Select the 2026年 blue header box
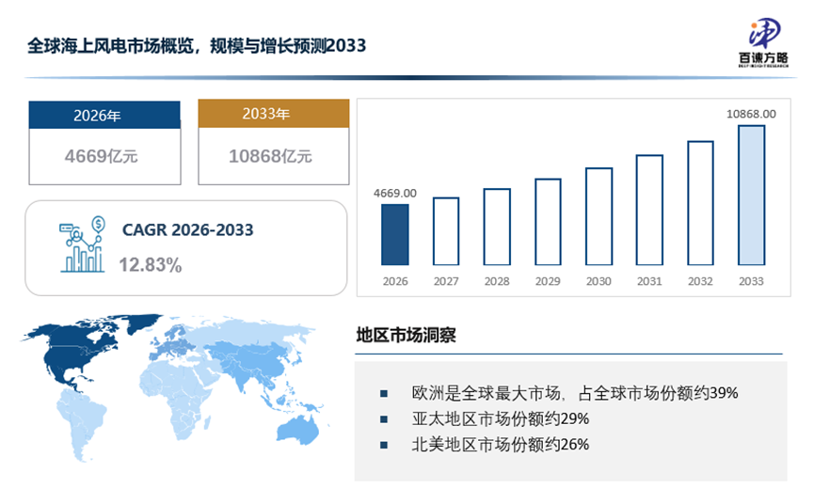814x504 pixels. pyautogui.click(x=104, y=115)
